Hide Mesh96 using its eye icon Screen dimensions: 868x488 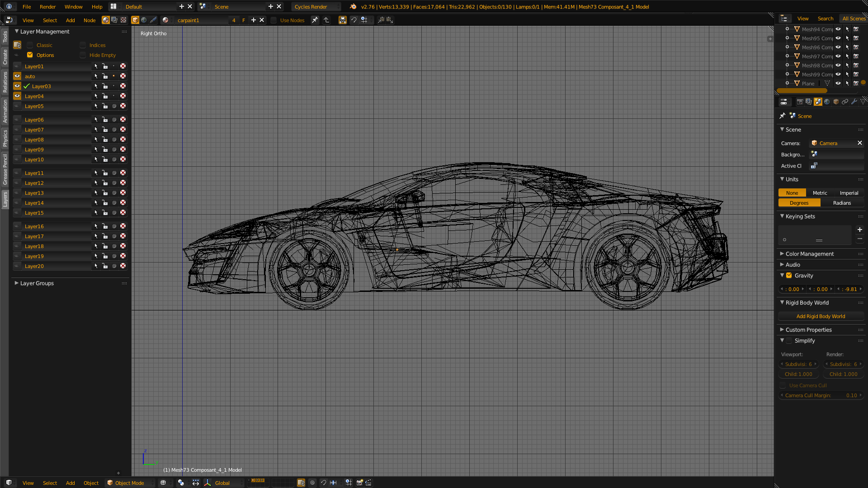tap(838, 47)
